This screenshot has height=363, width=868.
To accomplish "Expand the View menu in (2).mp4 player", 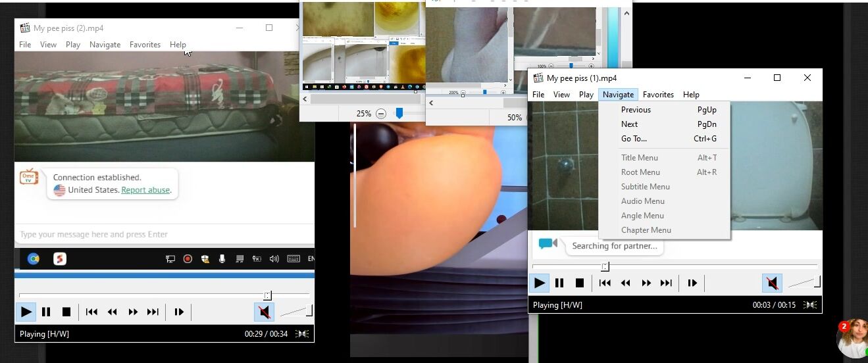I will pos(48,45).
